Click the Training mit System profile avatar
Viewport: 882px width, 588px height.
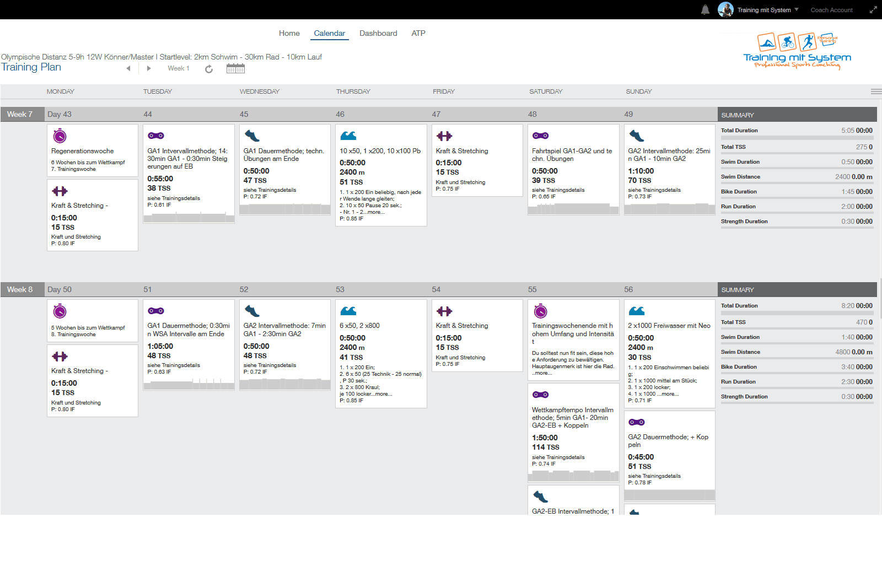725,9
